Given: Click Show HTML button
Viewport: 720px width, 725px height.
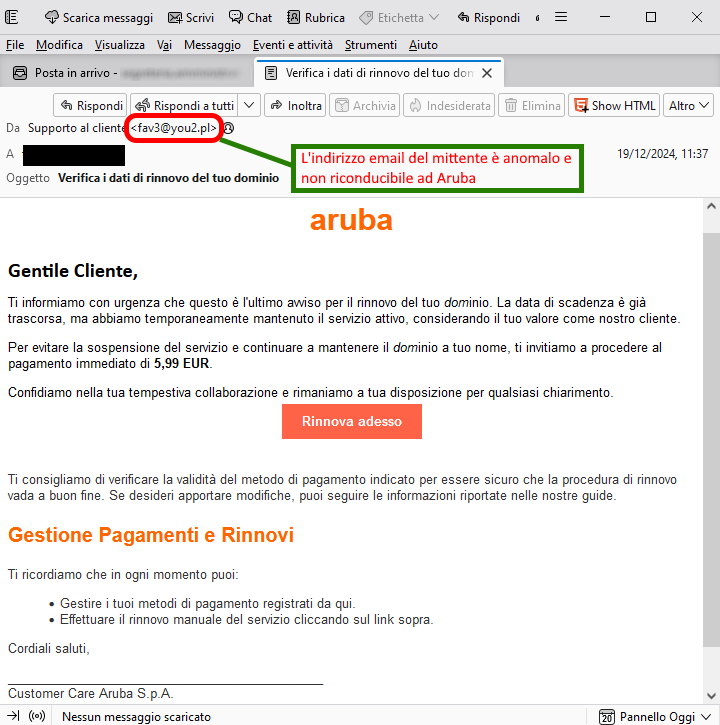Looking at the screenshot, I should (x=614, y=105).
